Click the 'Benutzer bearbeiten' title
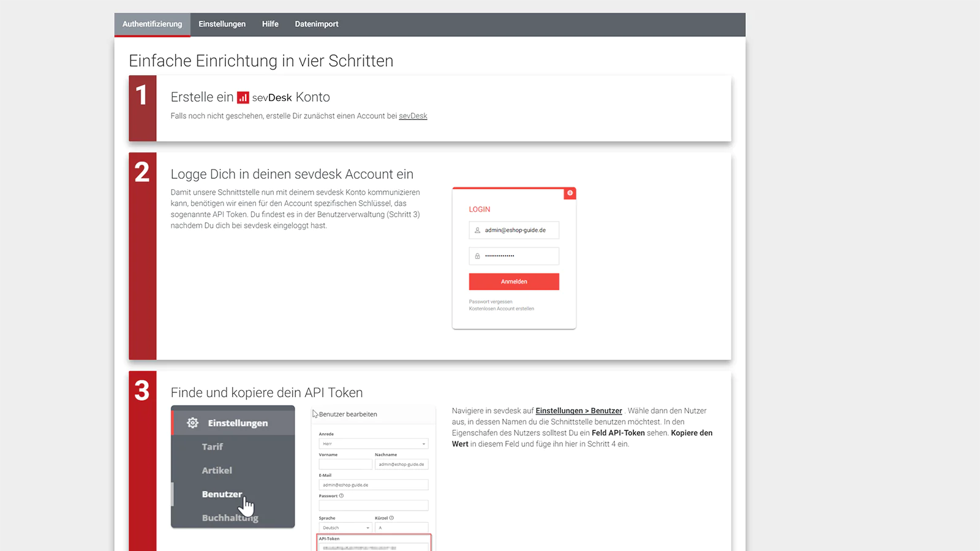 348,414
